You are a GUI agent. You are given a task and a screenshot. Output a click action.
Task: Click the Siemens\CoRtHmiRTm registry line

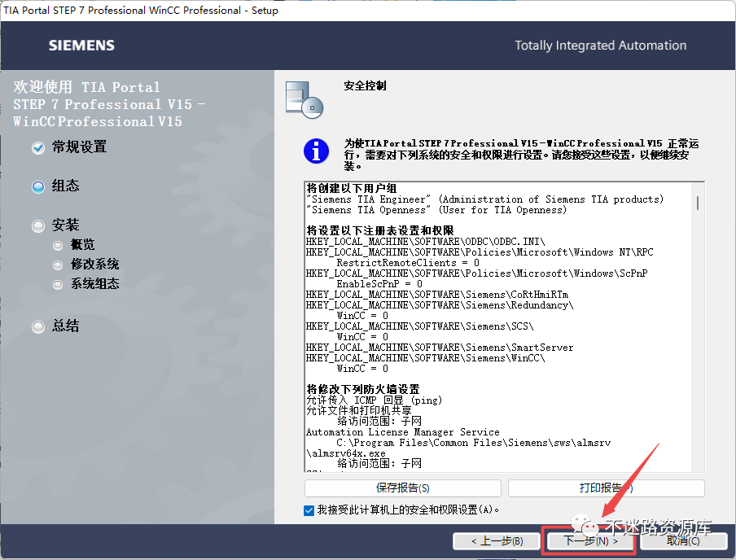click(437, 295)
